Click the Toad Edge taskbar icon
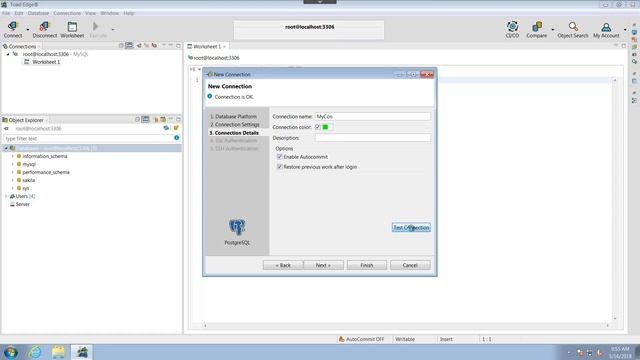The image size is (640, 360). tap(82, 352)
